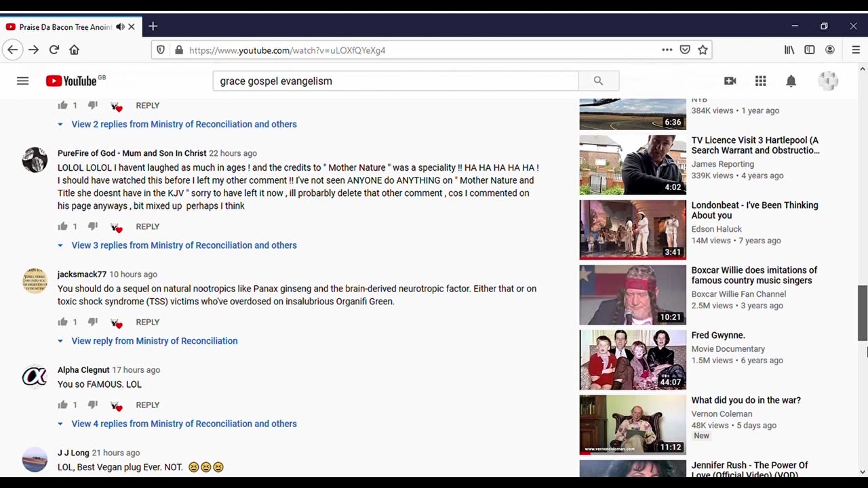This screenshot has width=868, height=488.
Task: Open the Alpha Clegnut channel name
Action: tap(83, 370)
